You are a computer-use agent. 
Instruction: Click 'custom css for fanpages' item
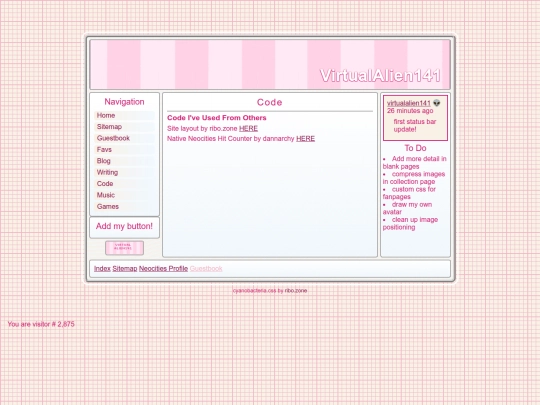(x=409, y=193)
